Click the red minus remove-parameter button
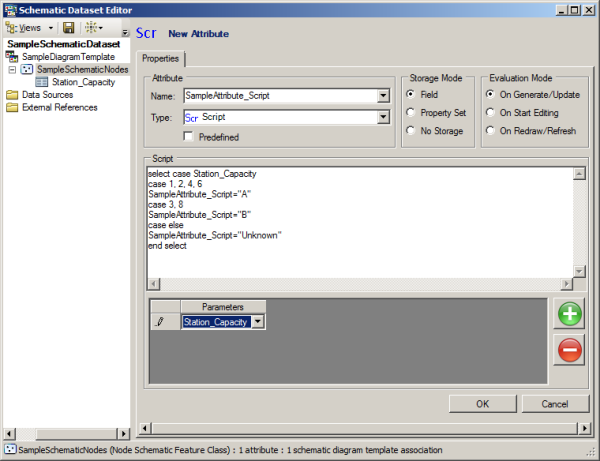Viewport: 600px width, 461px height. tap(569, 350)
